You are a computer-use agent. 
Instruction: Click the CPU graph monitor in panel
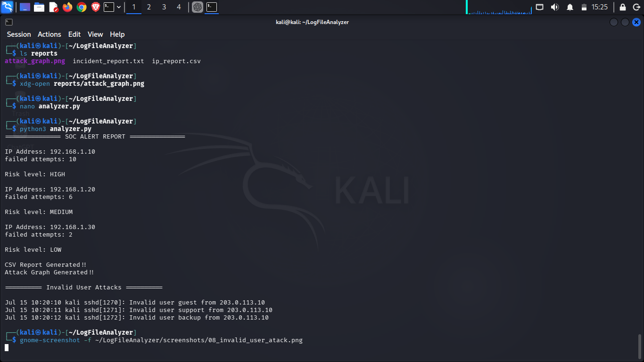click(x=499, y=7)
